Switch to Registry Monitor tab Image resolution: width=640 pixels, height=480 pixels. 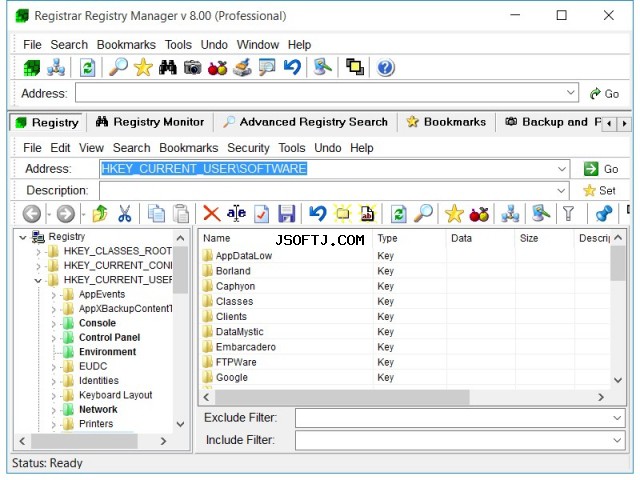150,122
